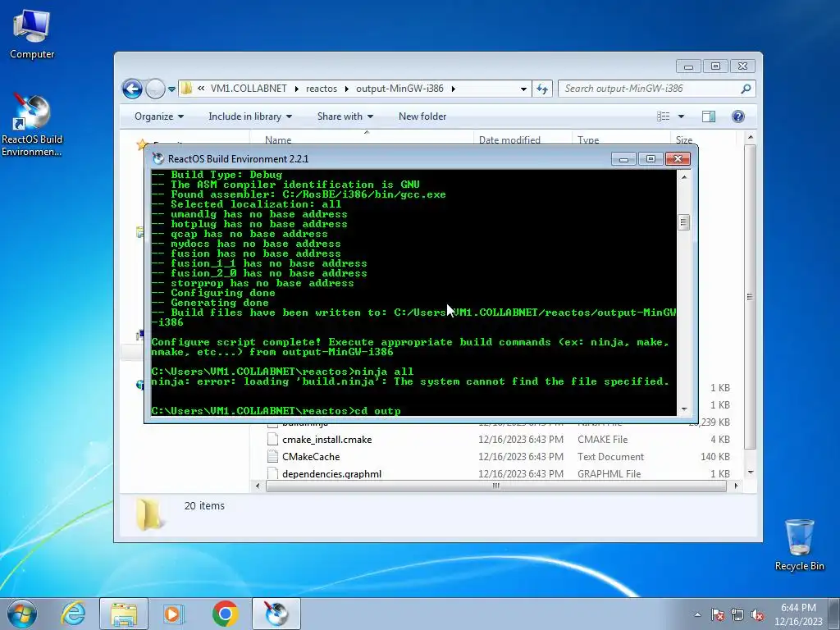Open recent pages dropdown next to navigation arrows
Viewport: 840px width, 630px height.
pos(171,89)
